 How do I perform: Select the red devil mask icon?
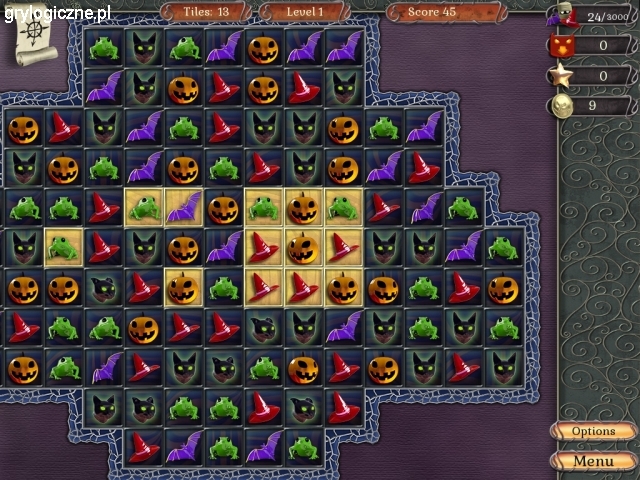[562, 46]
